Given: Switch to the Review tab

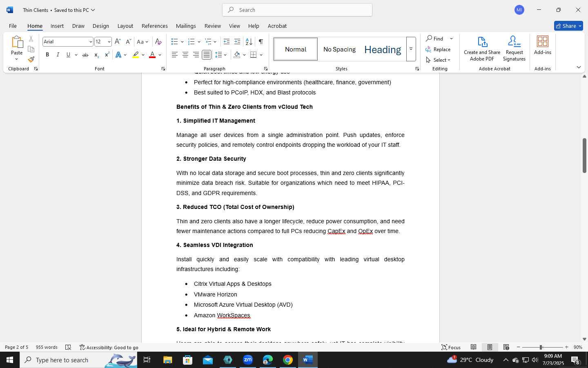Looking at the screenshot, I should [x=212, y=26].
